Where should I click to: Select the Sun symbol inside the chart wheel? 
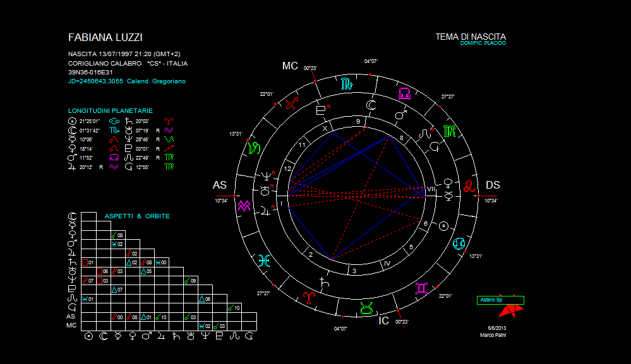tap(444, 225)
